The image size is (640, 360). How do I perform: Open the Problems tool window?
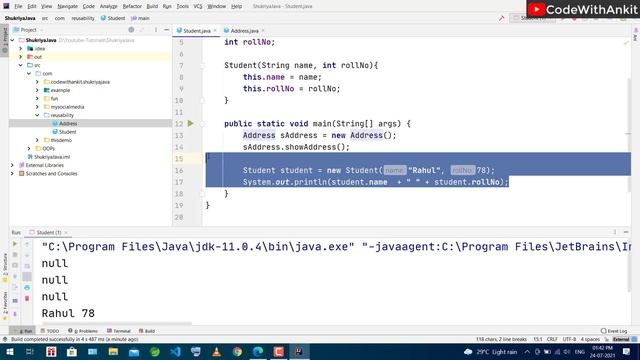(83, 331)
